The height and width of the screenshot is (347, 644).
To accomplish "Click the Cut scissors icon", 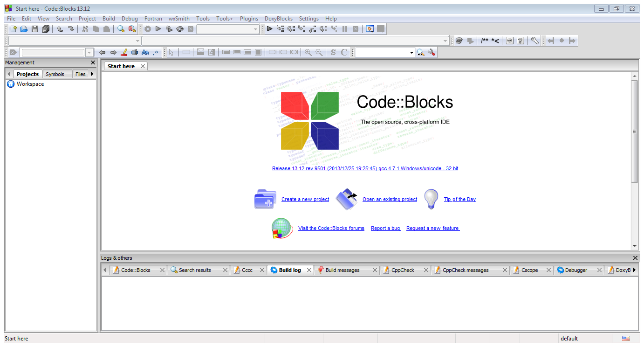I will point(85,29).
